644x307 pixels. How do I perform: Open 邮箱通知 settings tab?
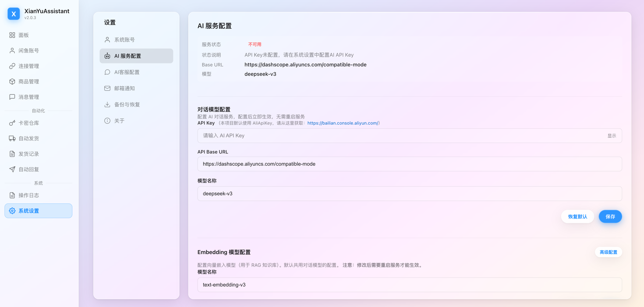coord(136,88)
